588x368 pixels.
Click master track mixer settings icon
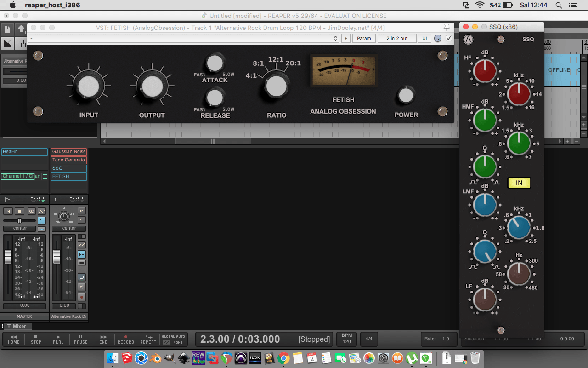point(8,200)
